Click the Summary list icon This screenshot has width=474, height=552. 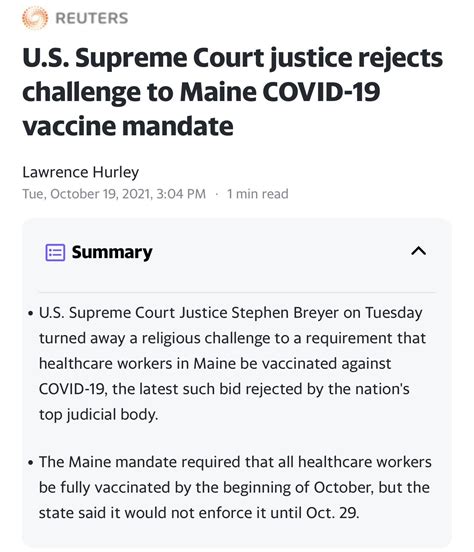click(x=55, y=252)
